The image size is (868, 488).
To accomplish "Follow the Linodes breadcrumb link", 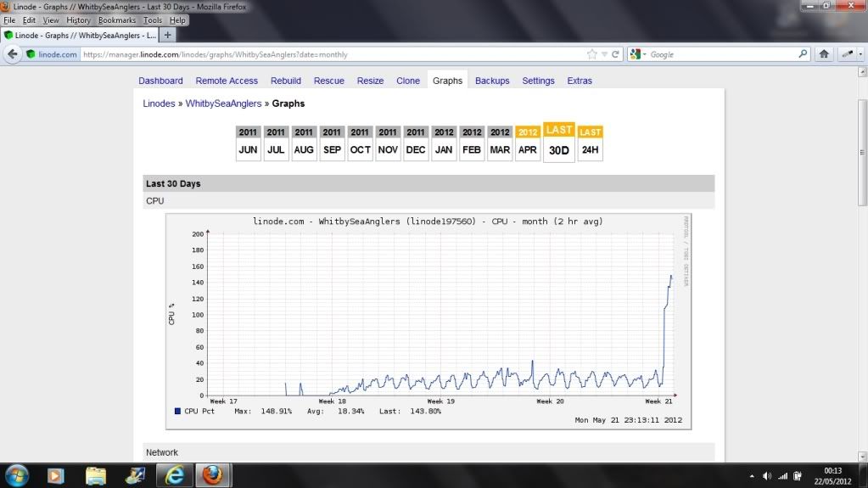I will (159, 104).
